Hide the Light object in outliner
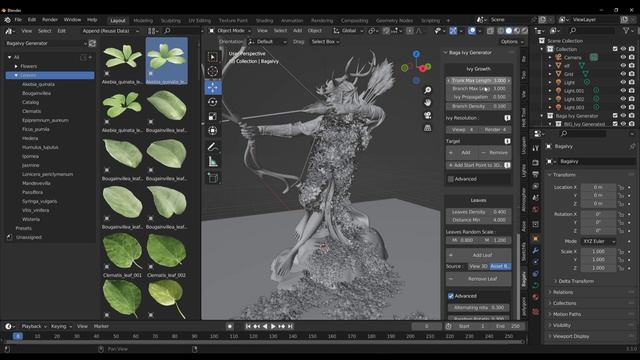 pos(623,82)
